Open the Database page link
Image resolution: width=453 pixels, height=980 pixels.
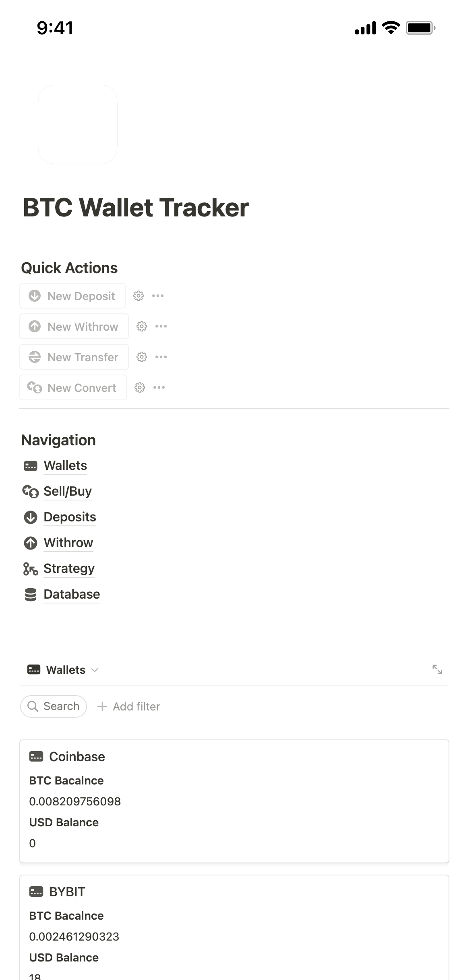click(x=72, y=594)
